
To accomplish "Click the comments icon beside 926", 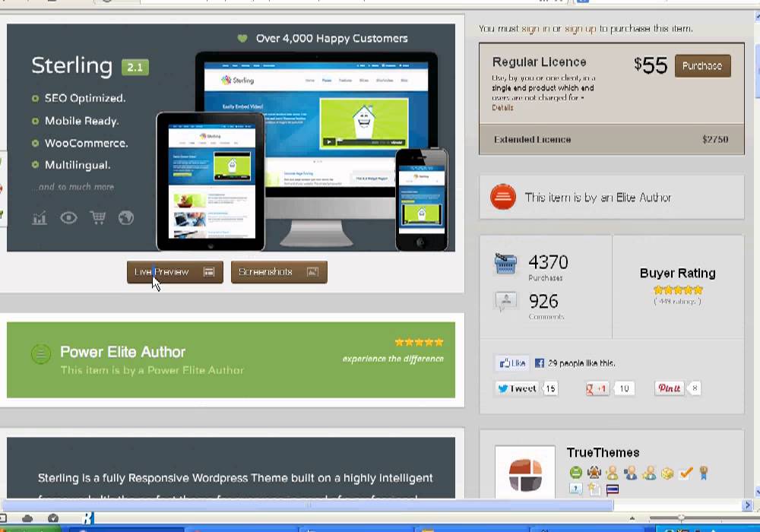I will click(x=505, y=302).
